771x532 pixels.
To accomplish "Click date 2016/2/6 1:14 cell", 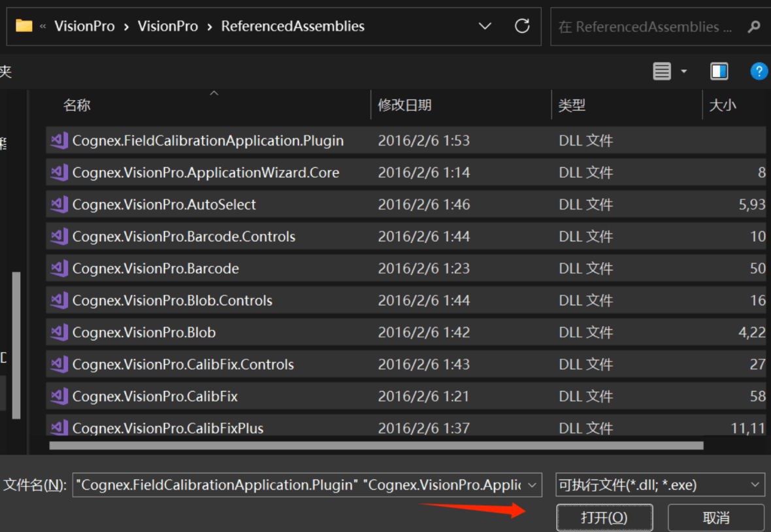I will (x=424, y=173).
